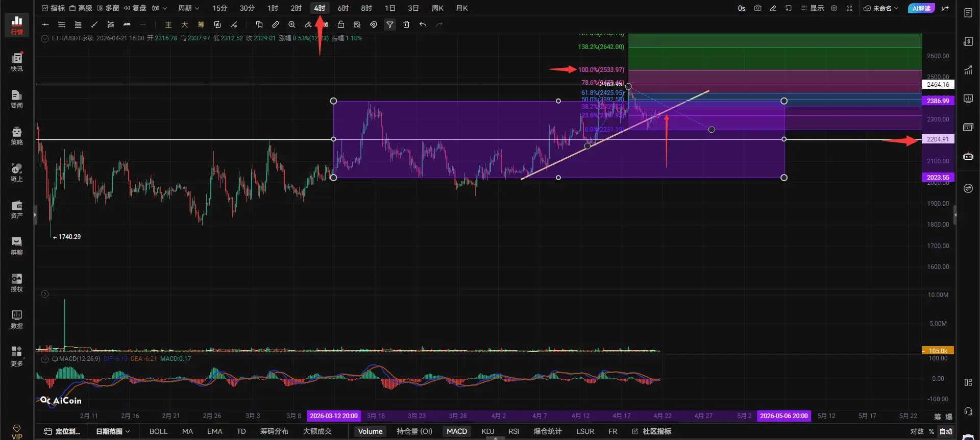Switch to the 月K monthly timeframe
This screenshot has height=440, width=980.
tap(462, 8)
